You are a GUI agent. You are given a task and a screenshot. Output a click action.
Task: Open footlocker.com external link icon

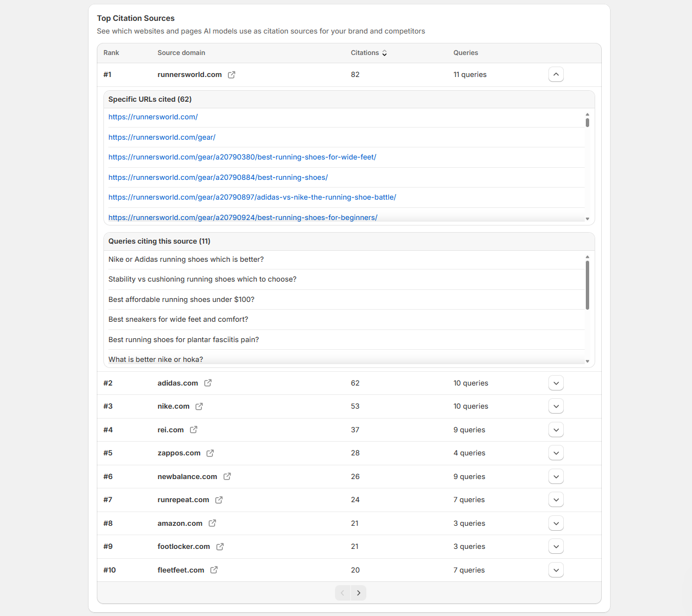220,547
